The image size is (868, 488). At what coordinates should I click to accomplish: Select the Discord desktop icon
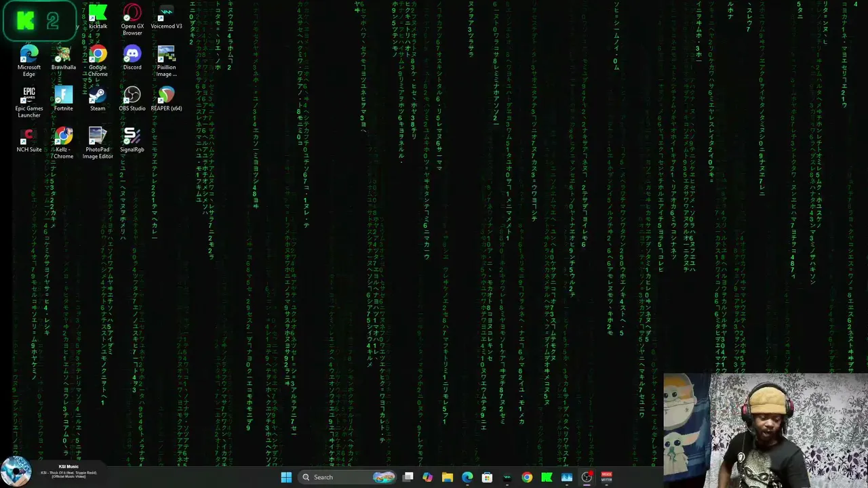click(132, 58)
